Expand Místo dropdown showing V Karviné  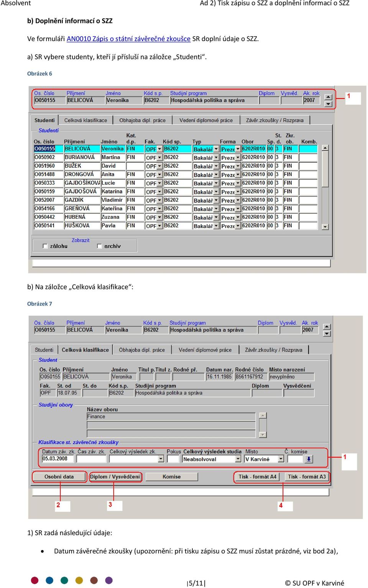(281, 459)
